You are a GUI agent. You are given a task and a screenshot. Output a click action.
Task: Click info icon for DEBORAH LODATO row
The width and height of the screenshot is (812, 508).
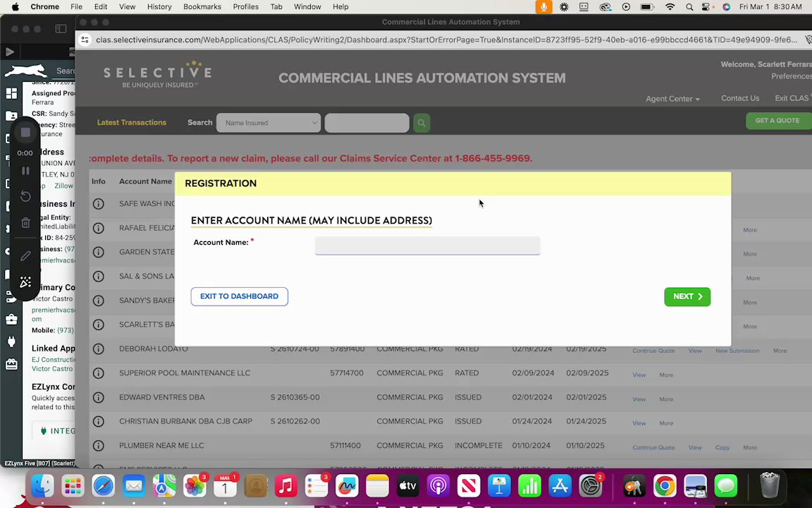tap(99, 349)
